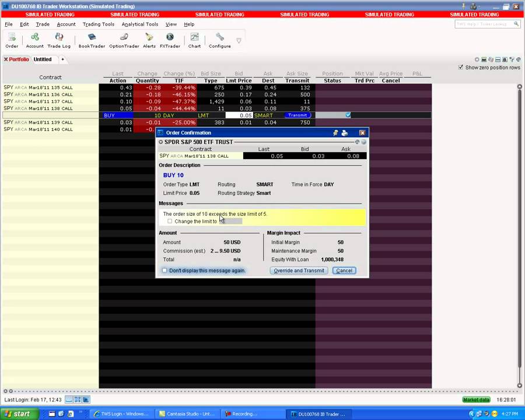Click the table scroll-down arrow
Image resolution: width=525 pixels, height=420 pixels.
point(519,386)
